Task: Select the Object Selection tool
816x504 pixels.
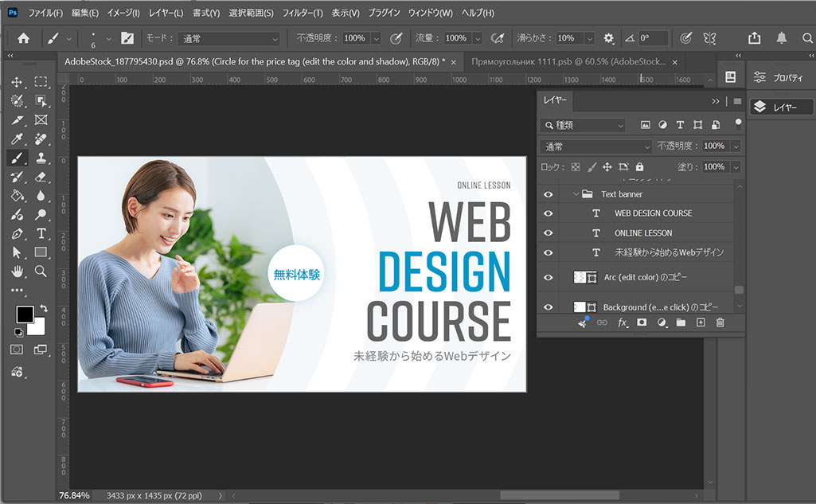Action: 41,100
